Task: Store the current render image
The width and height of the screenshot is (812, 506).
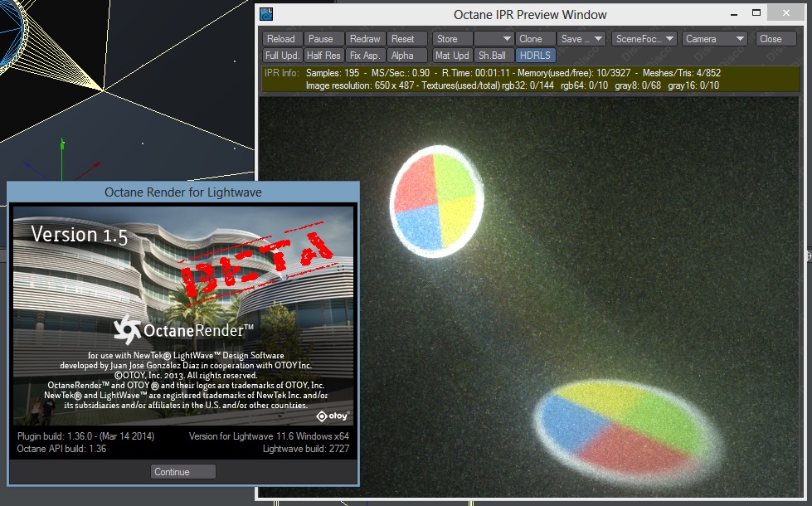Action: pyautogui.click(x=452, y=39)
